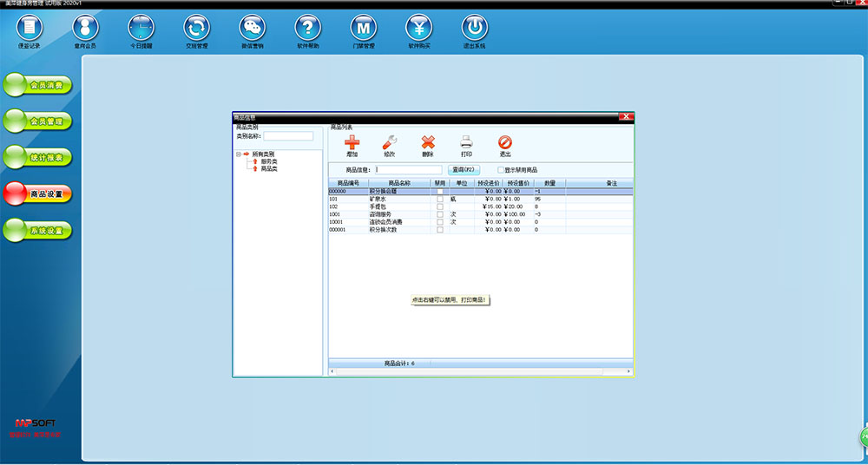Screen dimensions: 868x465
Task: Click the 修改 (Edit) wrench icon
Action: (390, 143)
